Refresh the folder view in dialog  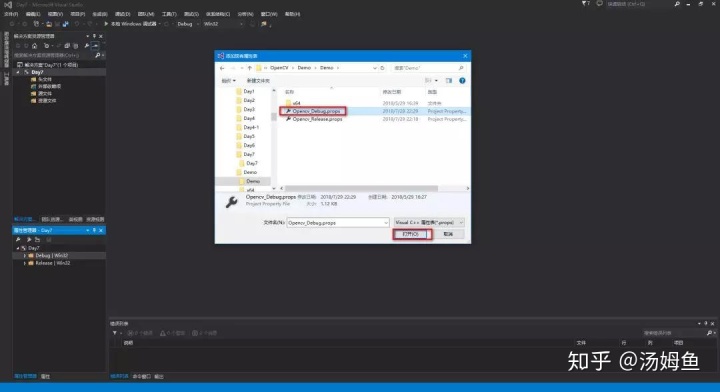[x=382, y=68]
